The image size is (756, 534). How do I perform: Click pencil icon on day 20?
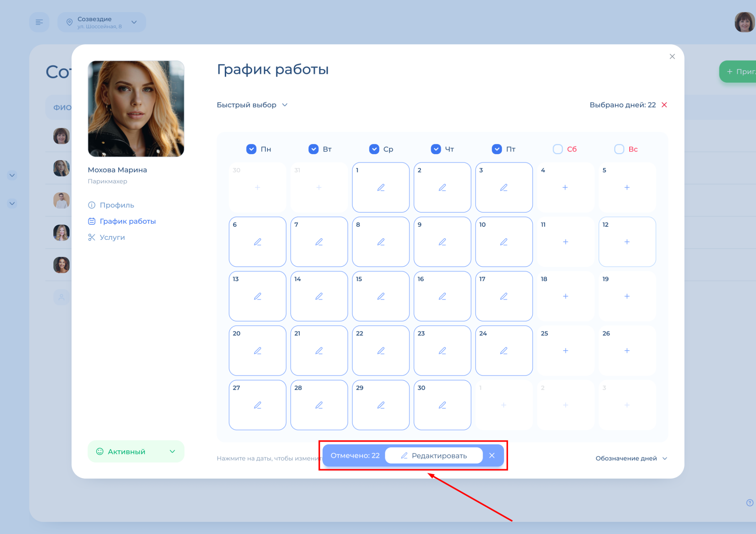tap(258, 351)
